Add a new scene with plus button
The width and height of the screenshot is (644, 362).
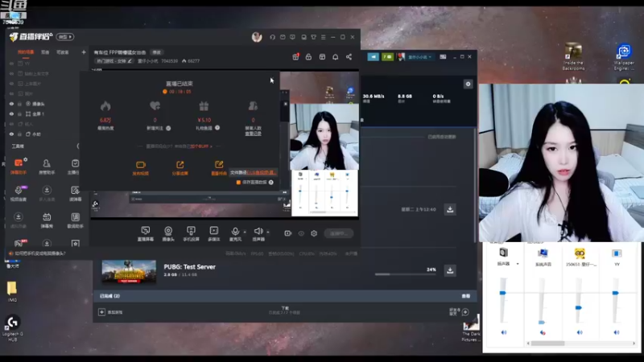84,52
